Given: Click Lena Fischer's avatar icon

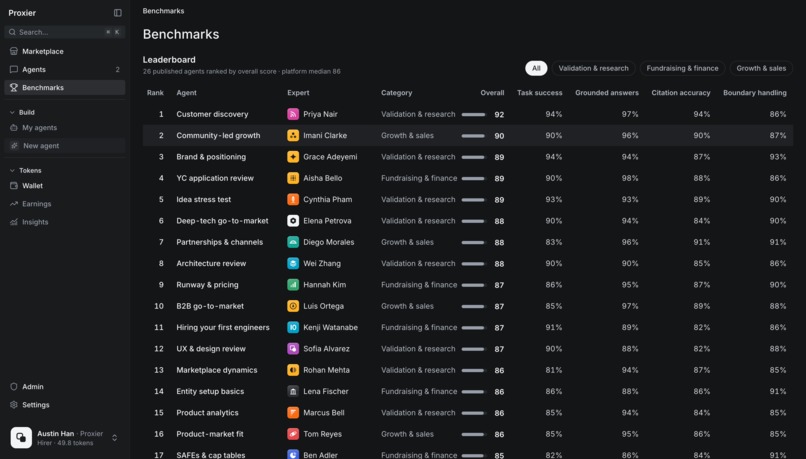Looking at the screenshot, I should click(x=293, y=392).
